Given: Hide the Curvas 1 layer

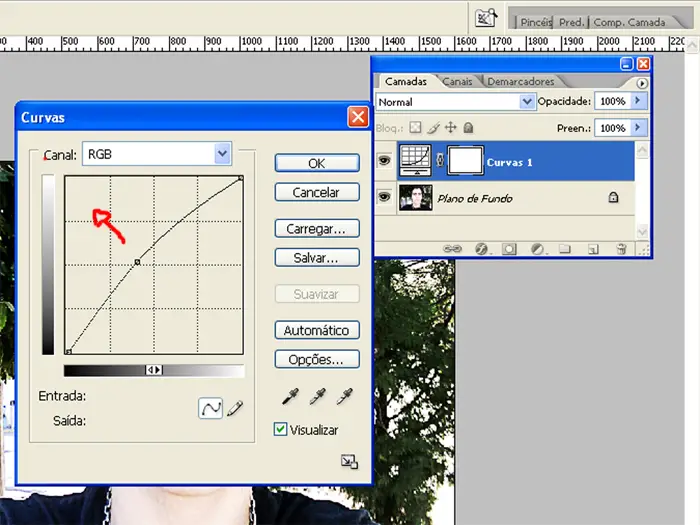Looking at the screenshot, I should click(x=384, y=160).
